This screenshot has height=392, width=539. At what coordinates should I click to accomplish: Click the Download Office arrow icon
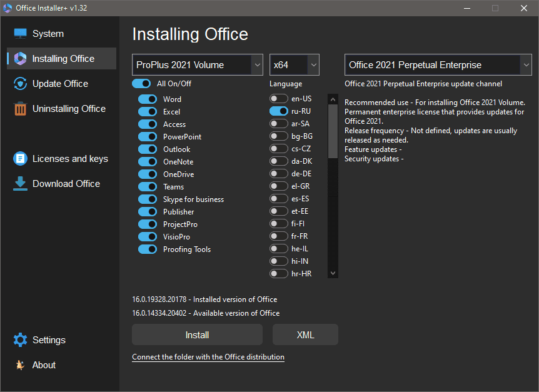21,183
